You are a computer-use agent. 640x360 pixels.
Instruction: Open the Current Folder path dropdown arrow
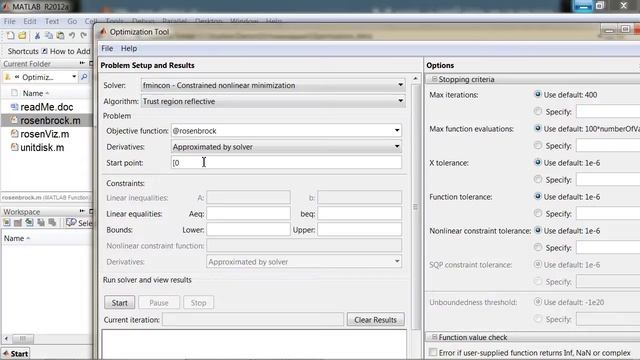click(74, 77)
